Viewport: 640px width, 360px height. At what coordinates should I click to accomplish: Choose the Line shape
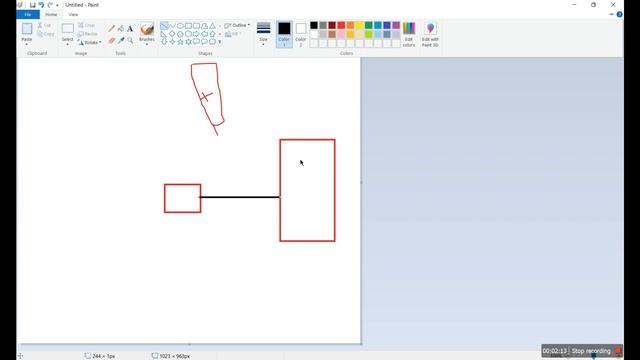point(164,26)
